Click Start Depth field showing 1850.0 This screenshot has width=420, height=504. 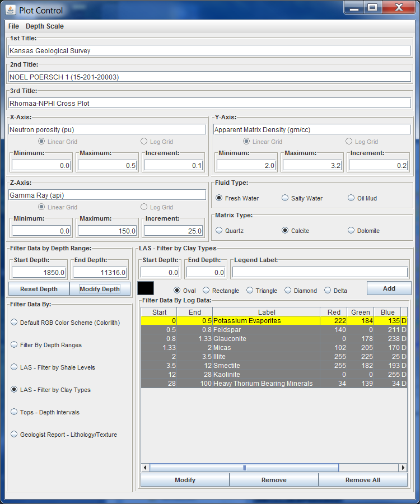pyautogui.click(x=39, y=272)
